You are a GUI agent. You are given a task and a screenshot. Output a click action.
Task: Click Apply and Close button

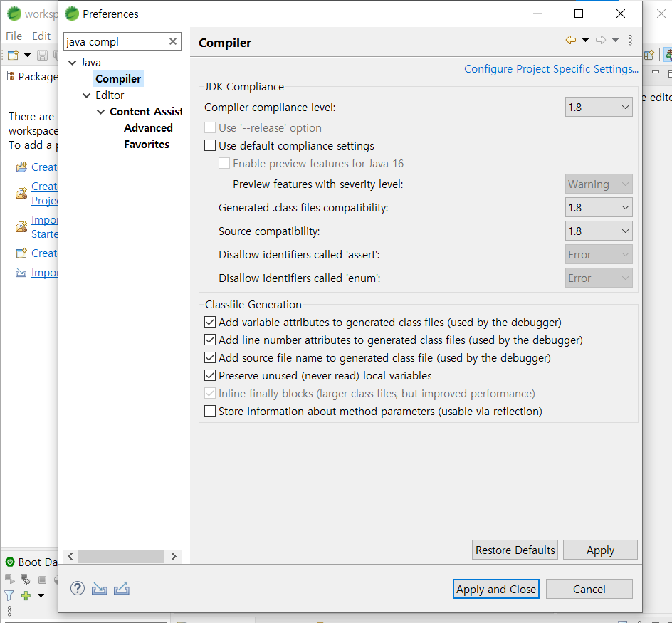pyautogui.click(x=496, y=589)
